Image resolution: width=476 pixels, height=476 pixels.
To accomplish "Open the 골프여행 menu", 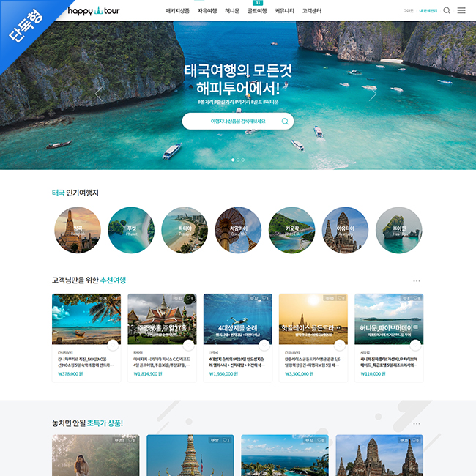I will [257, 11].
